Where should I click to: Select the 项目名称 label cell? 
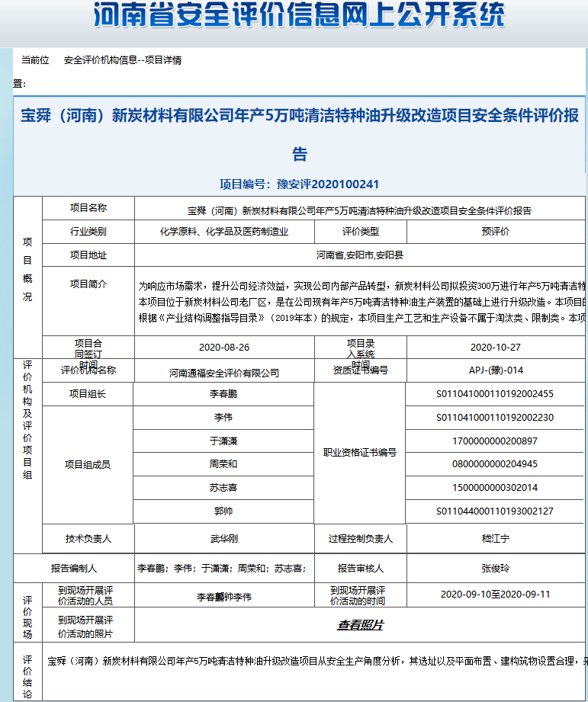[88, 208]
